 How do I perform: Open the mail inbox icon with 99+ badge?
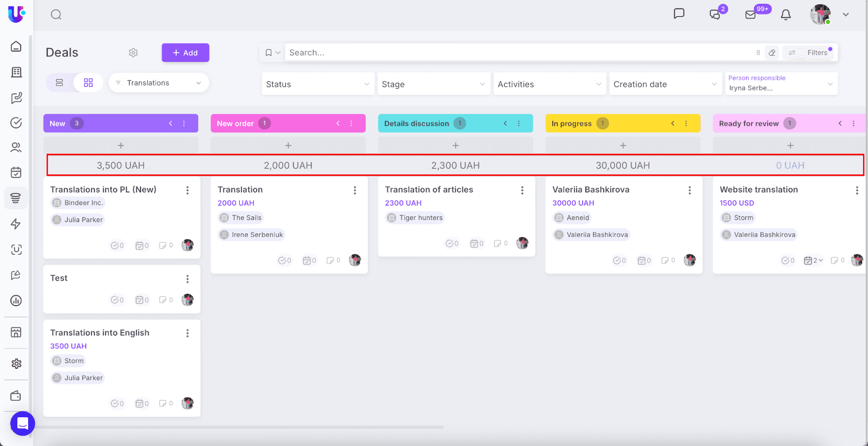tap(751, 15)
